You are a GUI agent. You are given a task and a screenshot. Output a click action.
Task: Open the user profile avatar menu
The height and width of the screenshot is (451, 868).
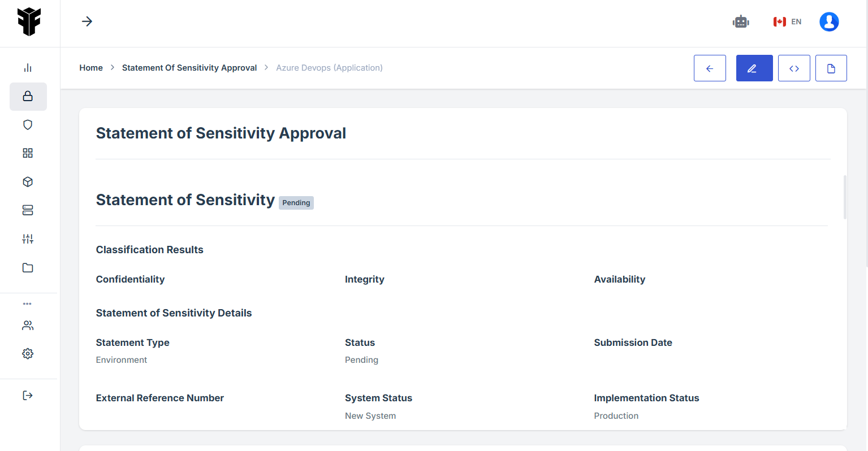tap(829, 22)
